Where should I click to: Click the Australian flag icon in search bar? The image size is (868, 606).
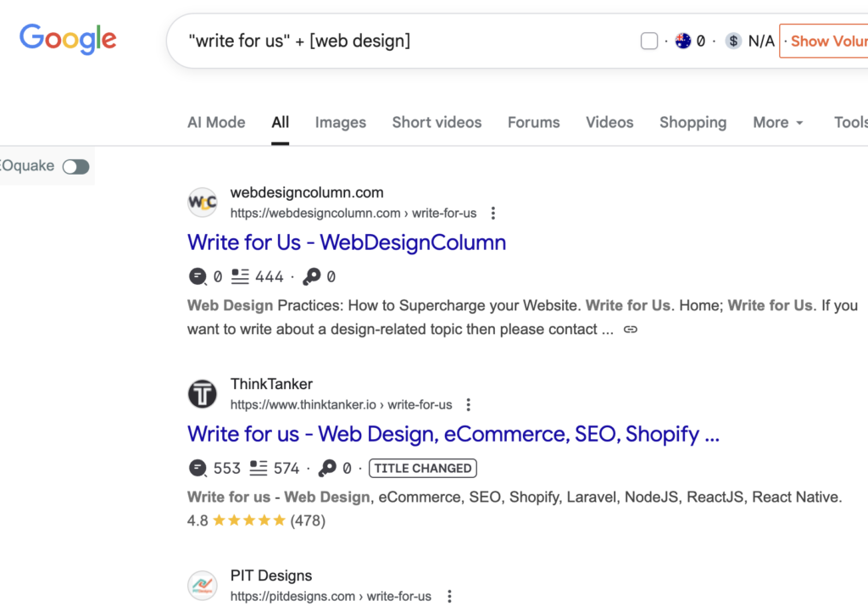(x=683, y=41)
